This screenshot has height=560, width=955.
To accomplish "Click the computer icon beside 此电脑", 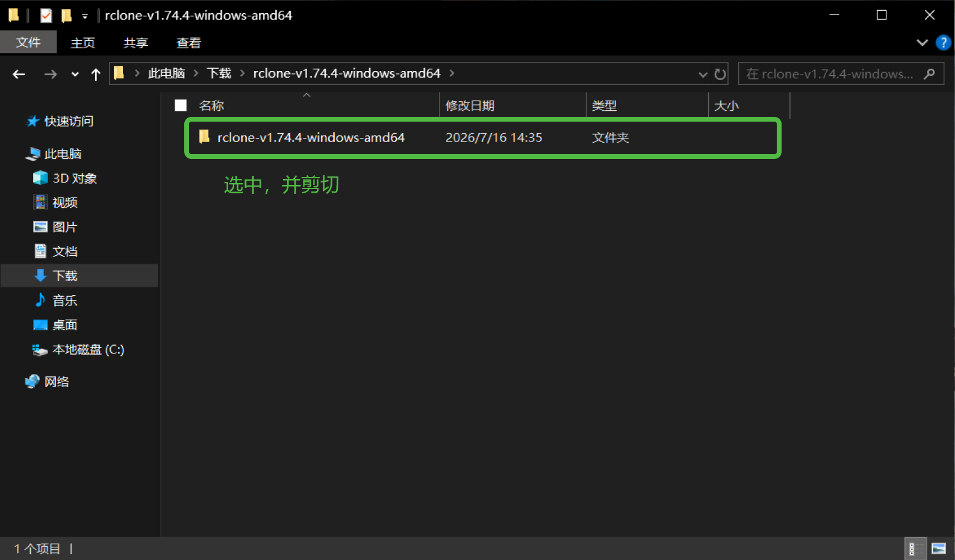I will tap(33, 154).
